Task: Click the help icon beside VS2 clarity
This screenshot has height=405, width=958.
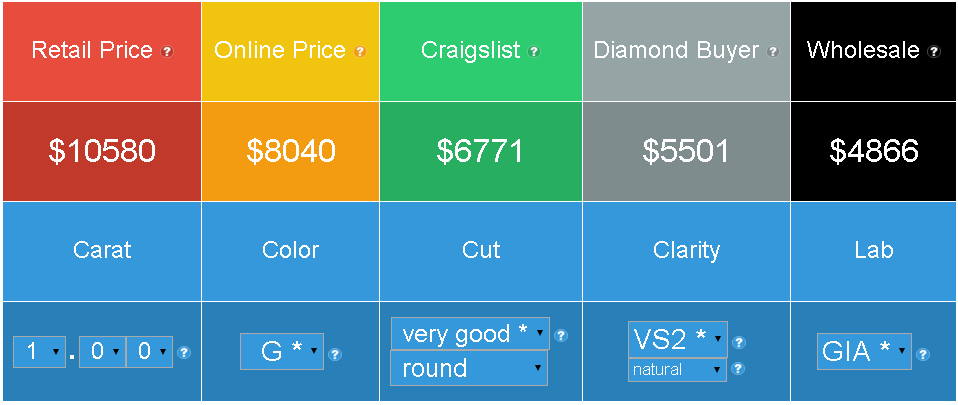Action: pos(739,342)
